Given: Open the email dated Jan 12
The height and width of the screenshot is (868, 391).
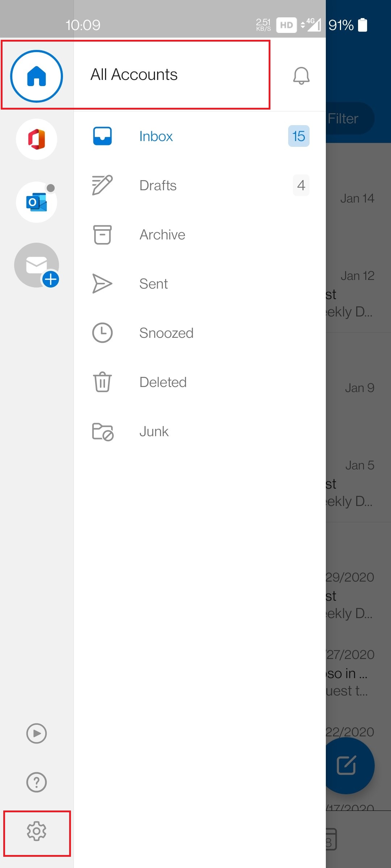Looking at the screenshot, I should (358, 294).
